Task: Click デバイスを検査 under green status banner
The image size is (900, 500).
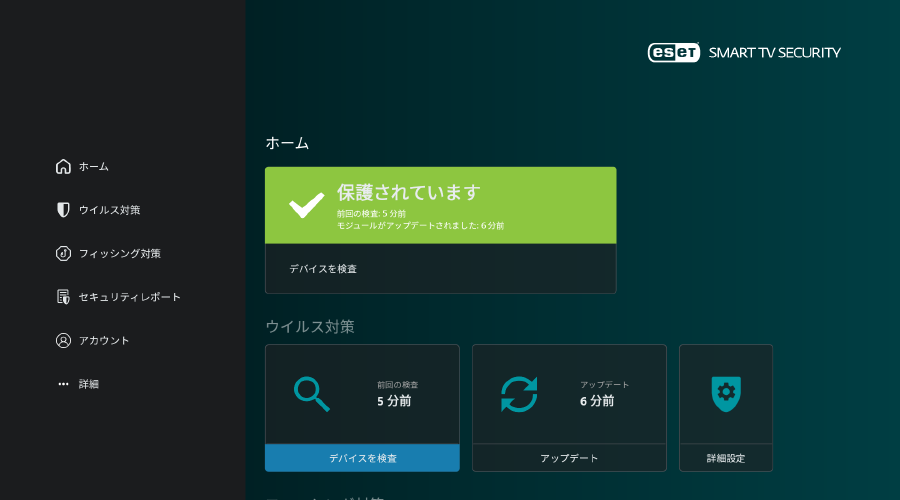Action: [x=323, y=269]
